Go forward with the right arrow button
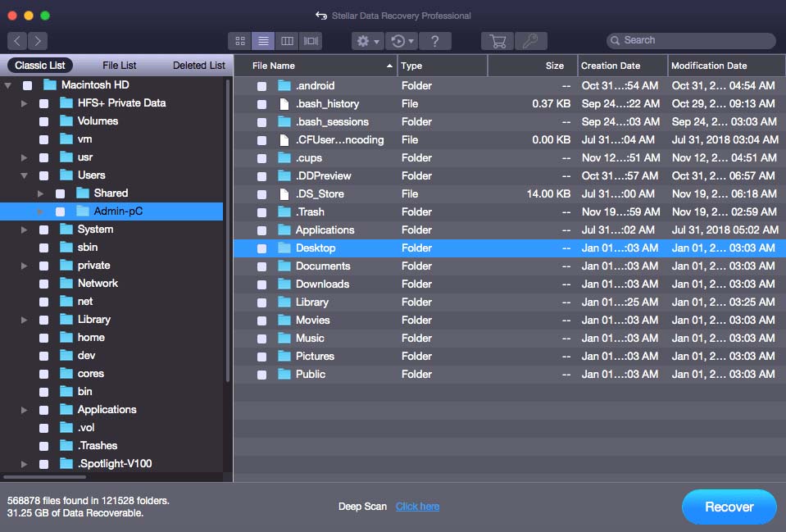The image size is (786, 532). click(38, 41)
